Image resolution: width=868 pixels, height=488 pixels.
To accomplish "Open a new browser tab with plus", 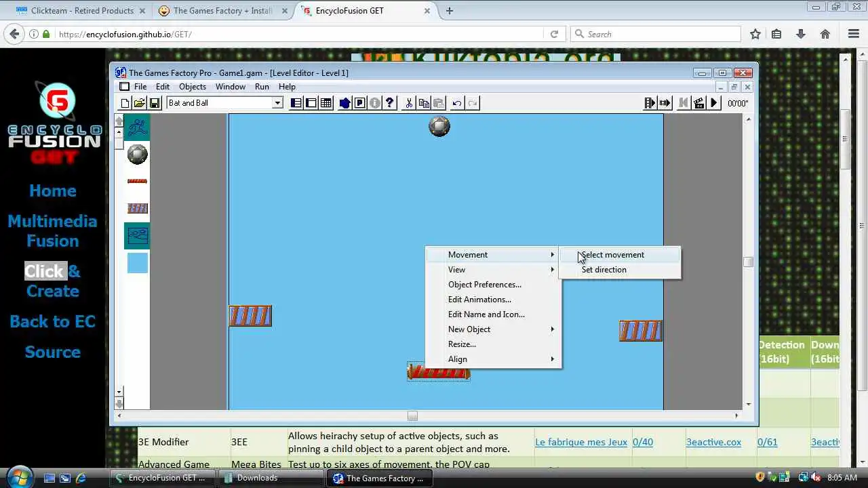I will [450, 11].
